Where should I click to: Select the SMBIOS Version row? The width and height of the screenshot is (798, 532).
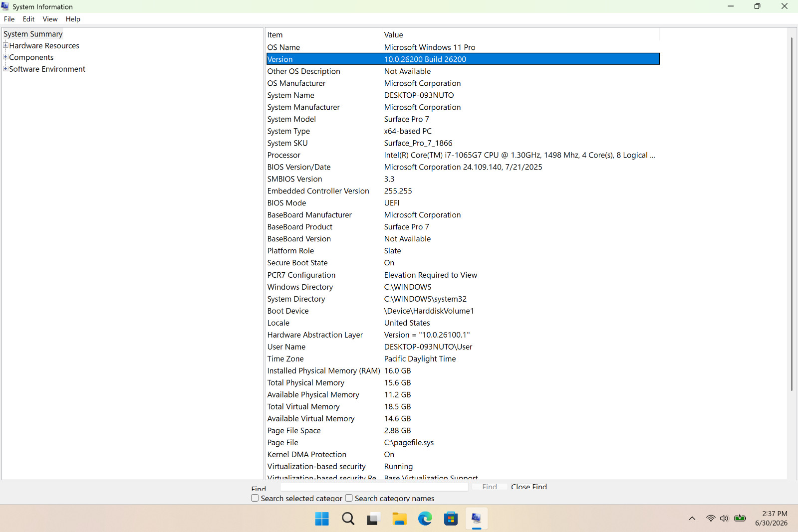463,179
